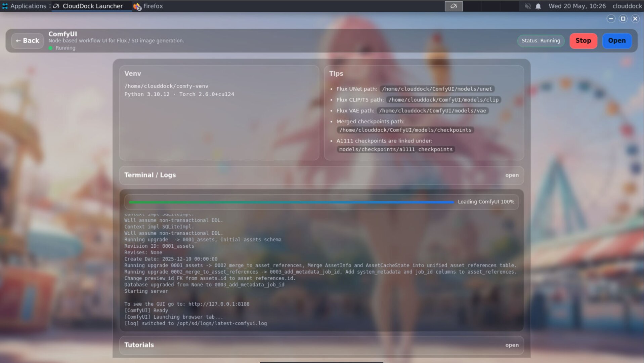
Task: Click the CloudDock Launcher taskbar icon
Action: point(56,6)
